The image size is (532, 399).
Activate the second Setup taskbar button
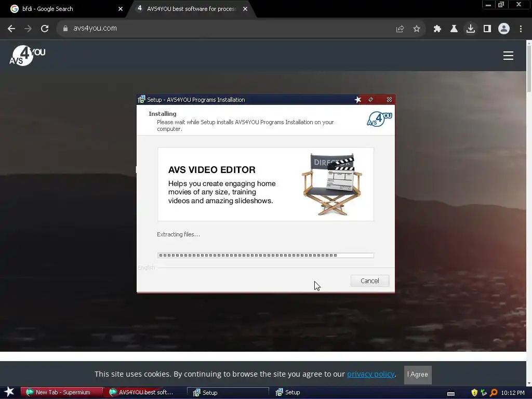(311, 392)
